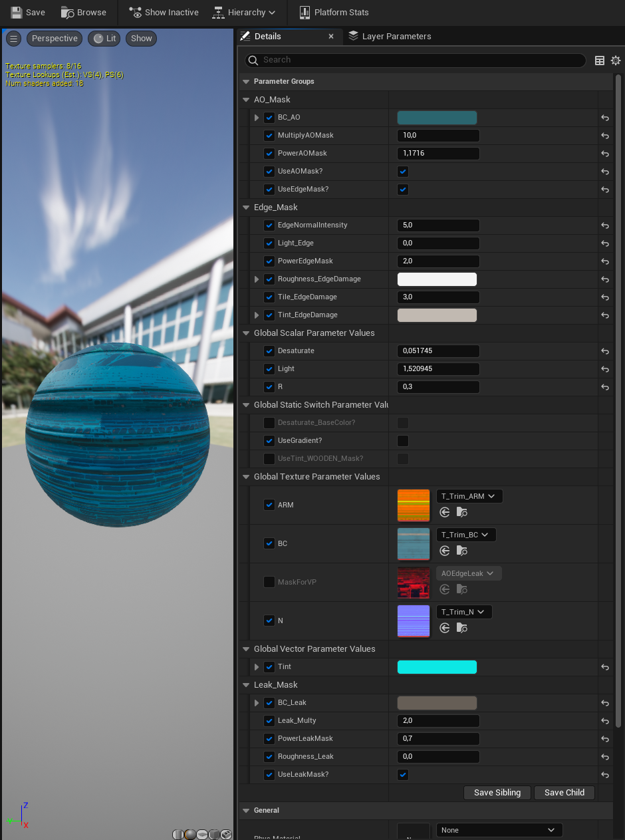Uncheck UseLeakMask? value checkbox

click(x=403, y=775)
